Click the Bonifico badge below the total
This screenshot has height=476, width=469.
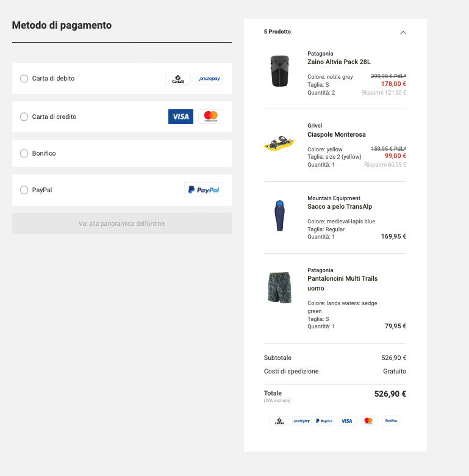tap(391, 421)
